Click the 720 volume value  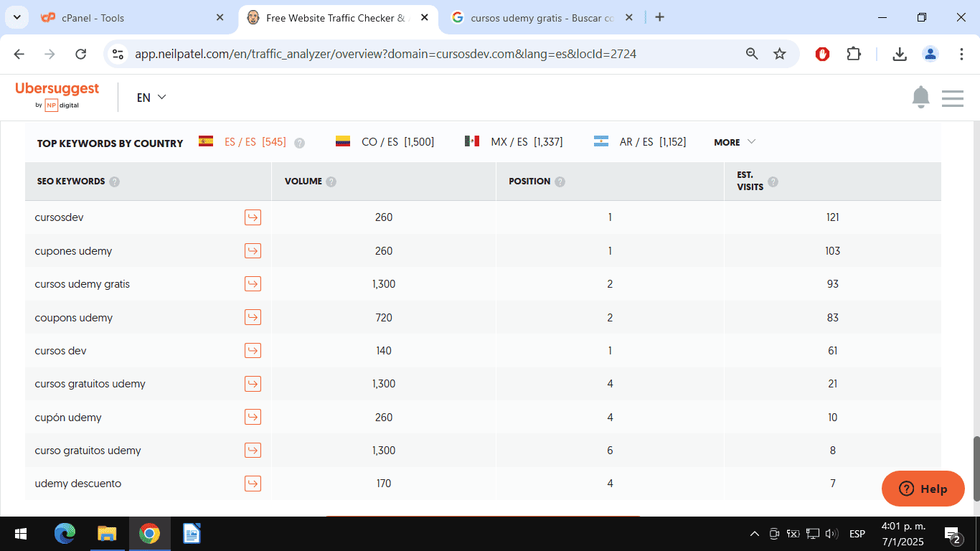click(x=384, y=318)
